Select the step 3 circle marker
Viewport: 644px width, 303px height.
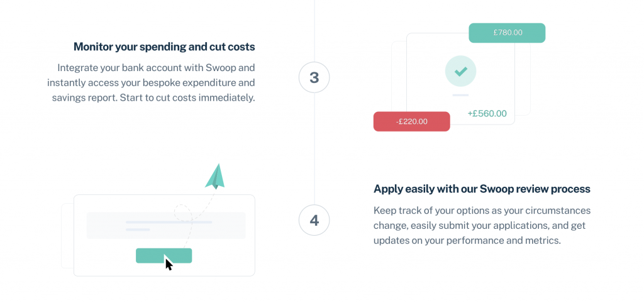[x=314, y=77]
